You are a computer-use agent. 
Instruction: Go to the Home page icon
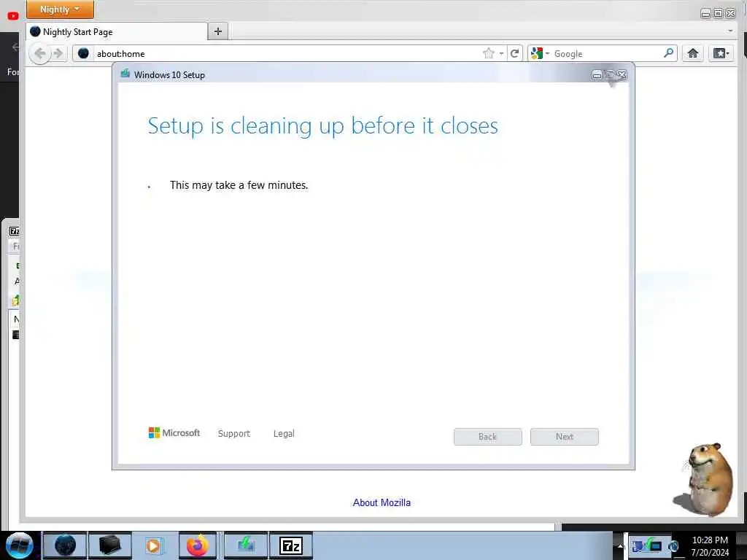(693, 52)
